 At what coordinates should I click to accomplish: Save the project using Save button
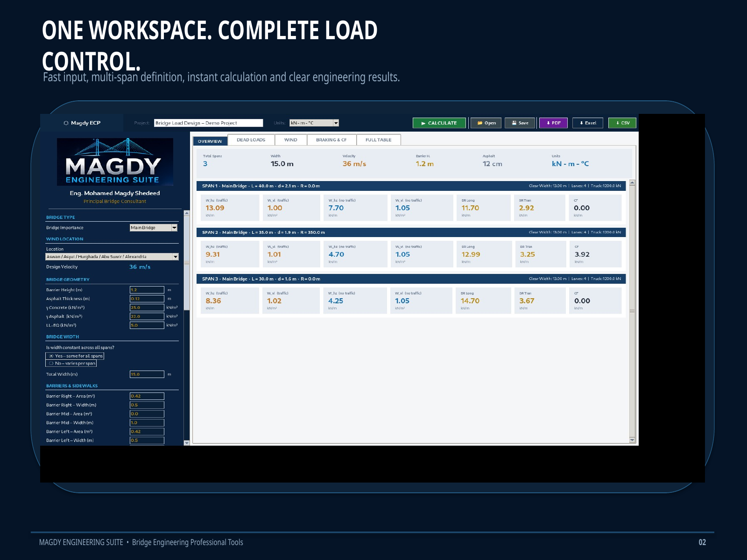coord(520,123)
